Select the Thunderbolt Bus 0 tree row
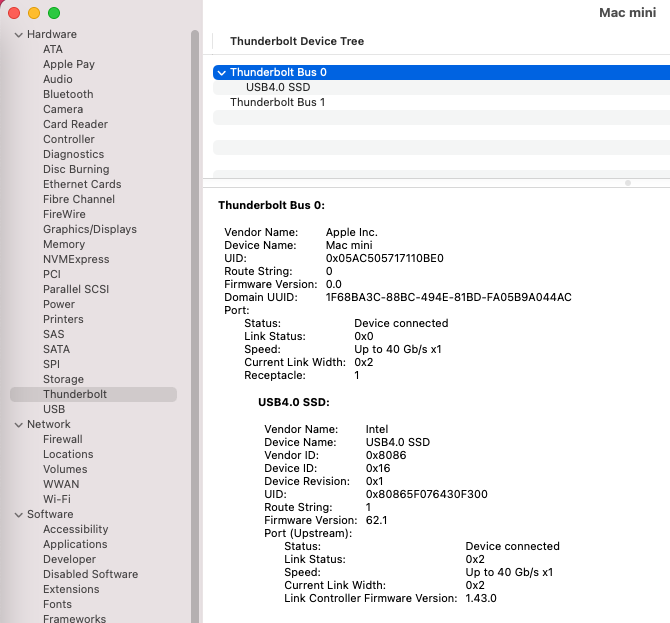This screenshot has width=670, height=623. point(441,73)
